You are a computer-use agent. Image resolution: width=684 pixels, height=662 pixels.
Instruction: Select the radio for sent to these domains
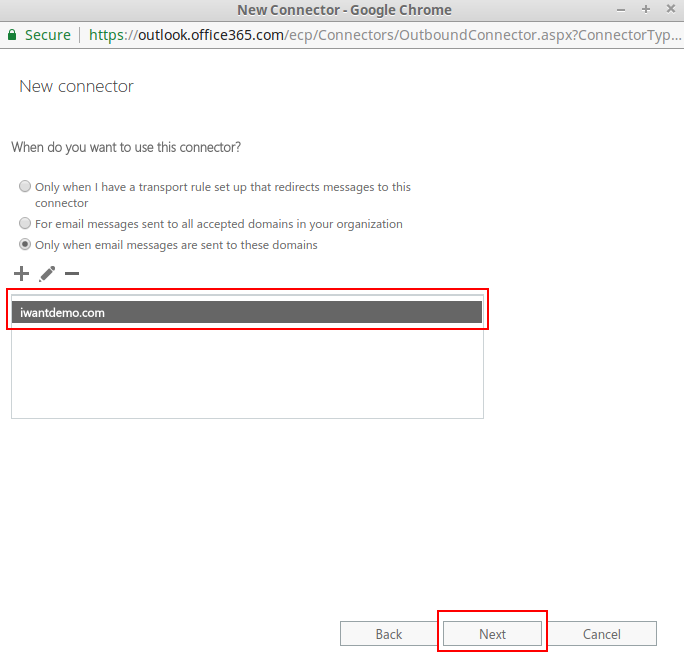[25, 245]
